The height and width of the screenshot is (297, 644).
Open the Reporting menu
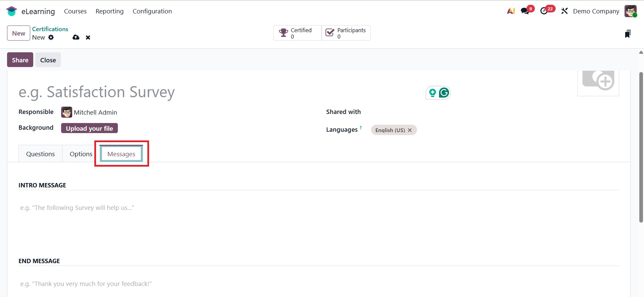point(109,11)
